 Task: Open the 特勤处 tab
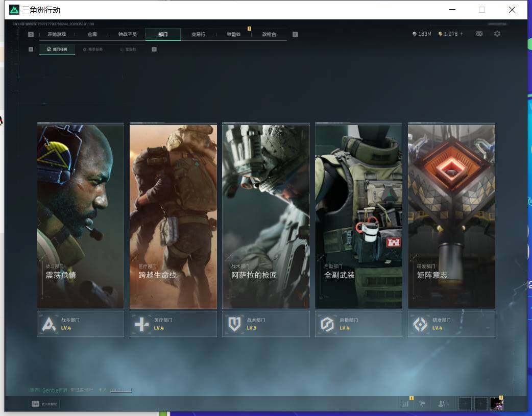pos(234,34)
